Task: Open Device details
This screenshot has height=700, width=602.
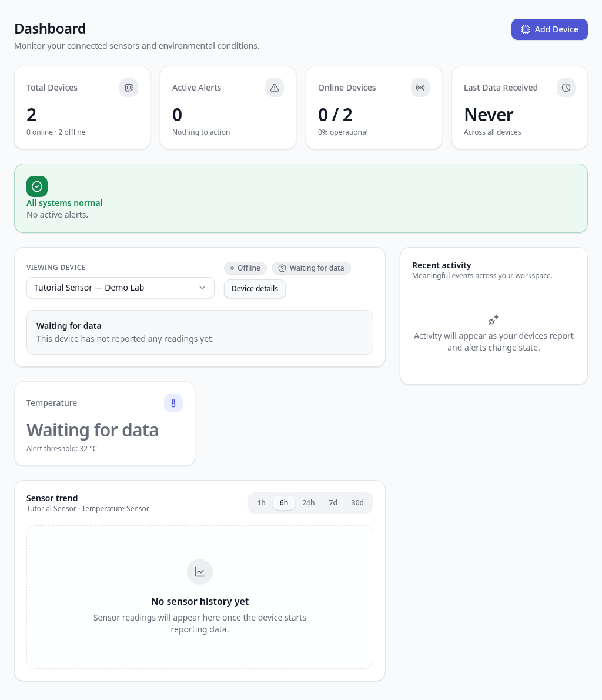Action: pyautogui.click(x=255, y=289)
